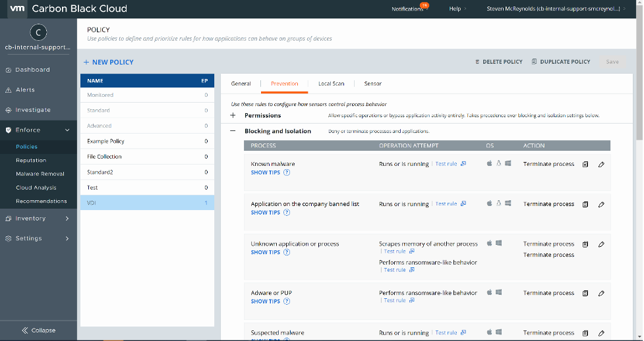The height and width of the screenshot is (341, 644).
Task: Click help icon for Unknown application tips
Action: tap(287, 252)
